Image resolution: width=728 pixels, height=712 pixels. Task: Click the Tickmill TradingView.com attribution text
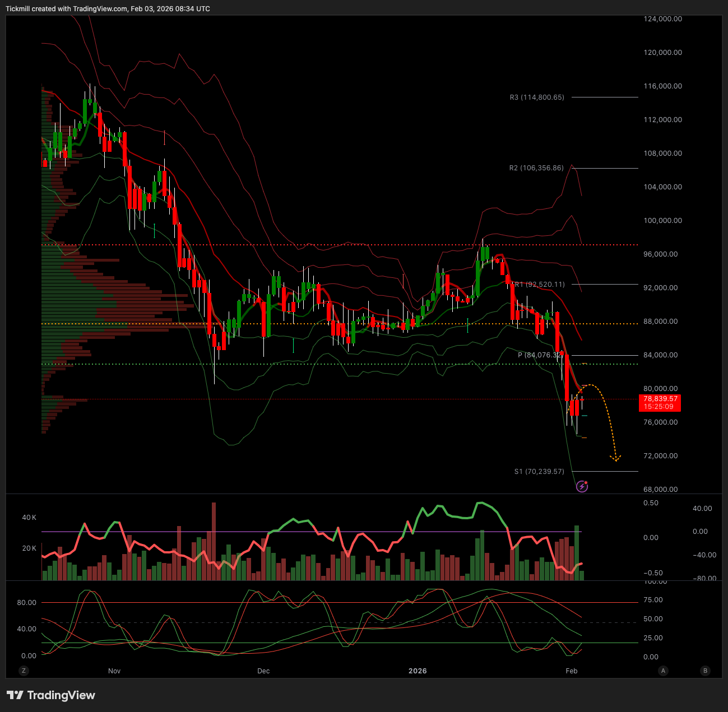[108, 9]
